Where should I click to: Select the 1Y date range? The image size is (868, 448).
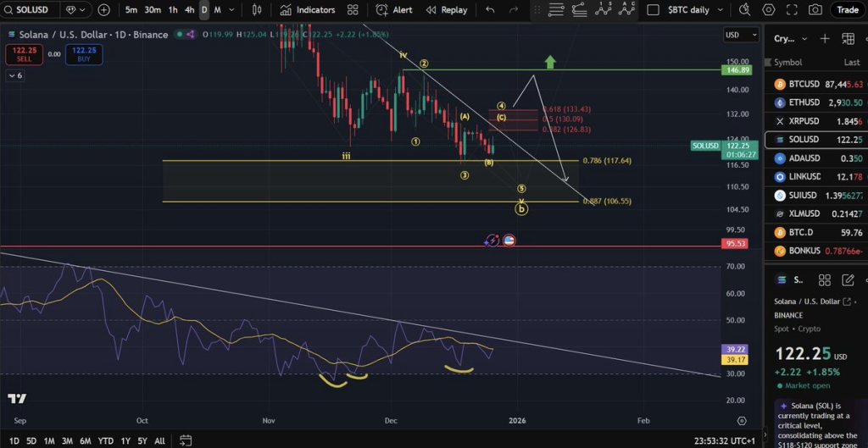125,441
